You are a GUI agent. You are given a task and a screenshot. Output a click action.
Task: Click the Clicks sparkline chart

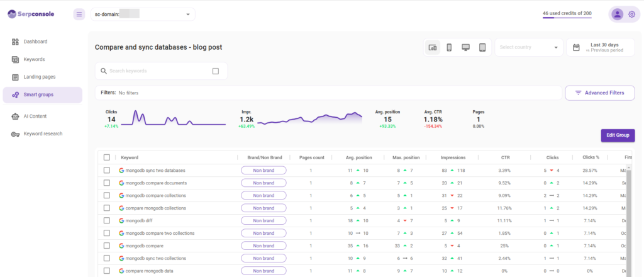tap(174, 118)
